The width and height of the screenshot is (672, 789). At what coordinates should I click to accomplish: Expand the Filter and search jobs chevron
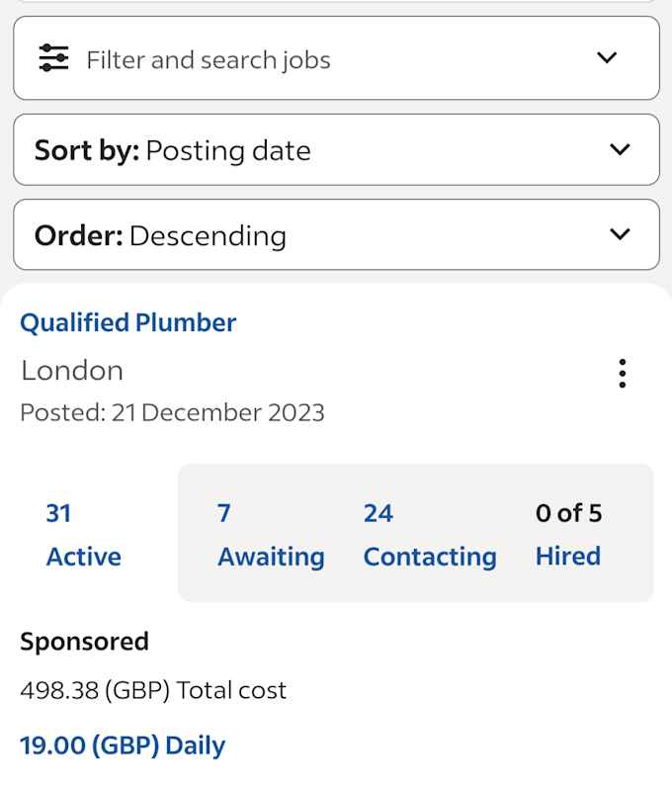(x=607, y=58)
